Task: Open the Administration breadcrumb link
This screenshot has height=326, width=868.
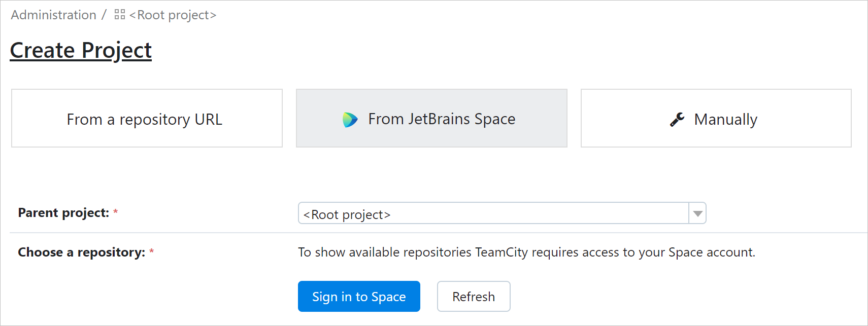Action: [53, 14]
